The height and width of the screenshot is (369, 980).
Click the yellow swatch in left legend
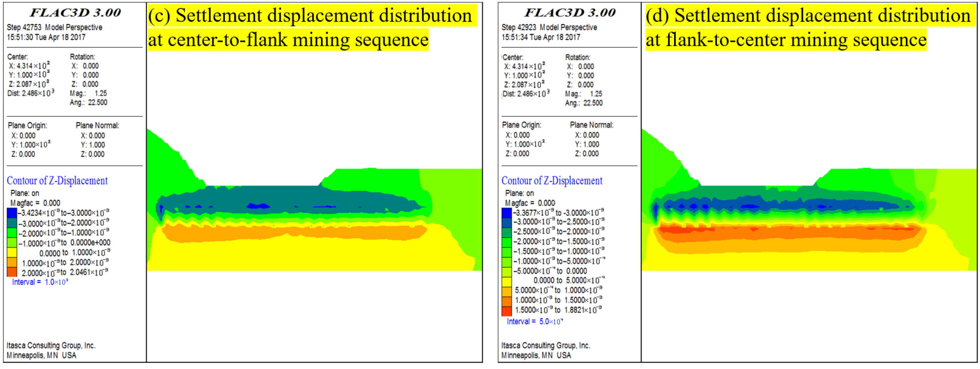(x=12, y=253)
